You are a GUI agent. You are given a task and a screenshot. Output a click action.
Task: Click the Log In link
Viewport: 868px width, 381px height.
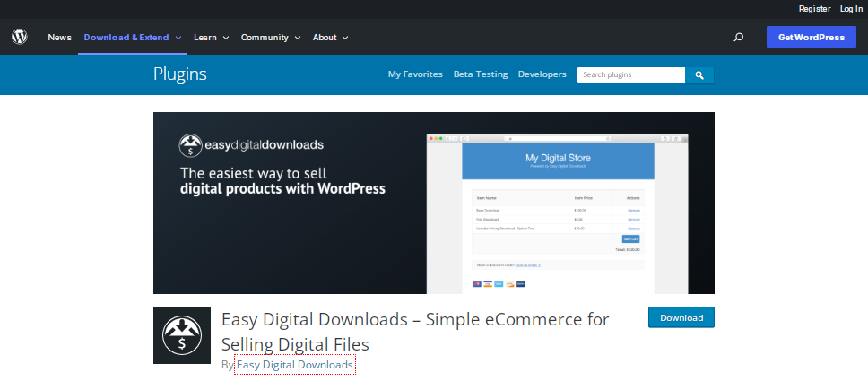[x=851, y=9]
